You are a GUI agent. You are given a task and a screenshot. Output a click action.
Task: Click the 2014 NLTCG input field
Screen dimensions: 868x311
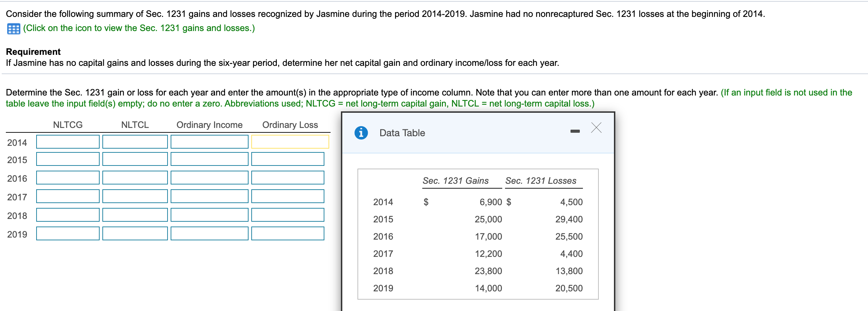68,141
